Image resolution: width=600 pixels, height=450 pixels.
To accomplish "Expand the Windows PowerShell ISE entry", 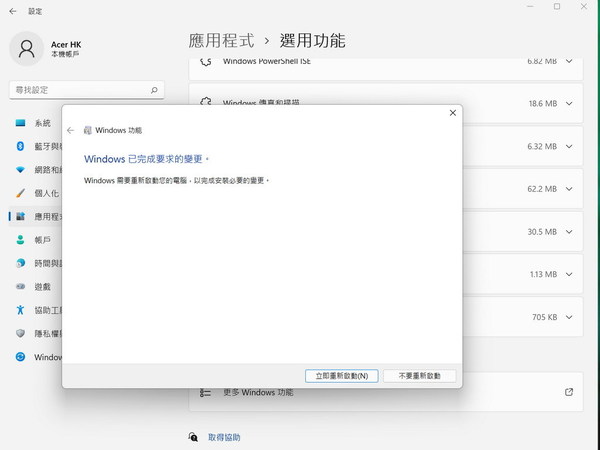I will 569,61.
